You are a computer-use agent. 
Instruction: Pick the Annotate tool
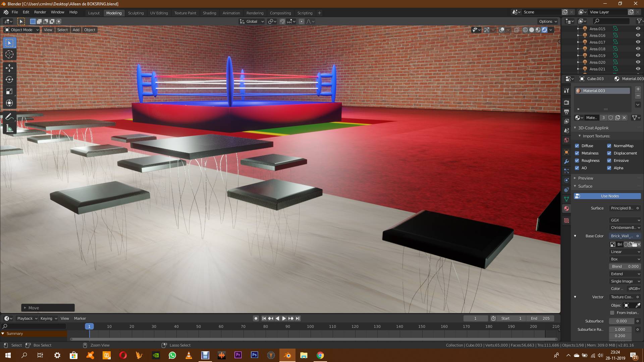pos(9,117)
